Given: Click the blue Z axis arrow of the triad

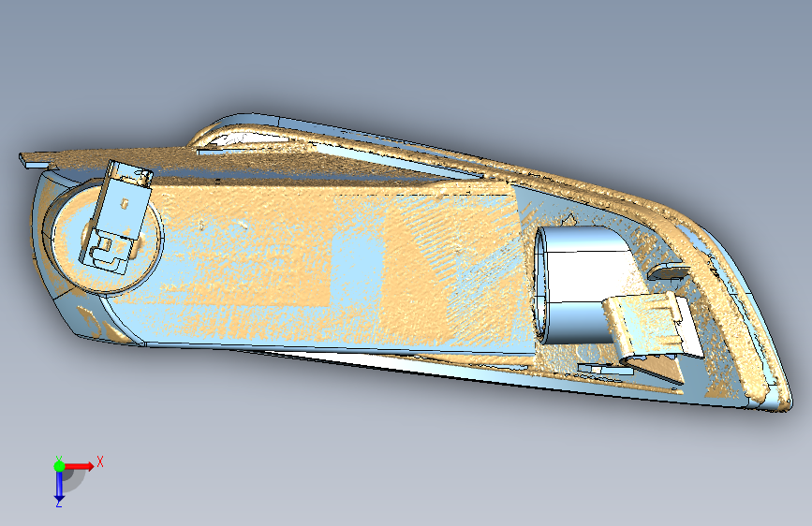Looking at the screenshot, I should coord(59,487).
